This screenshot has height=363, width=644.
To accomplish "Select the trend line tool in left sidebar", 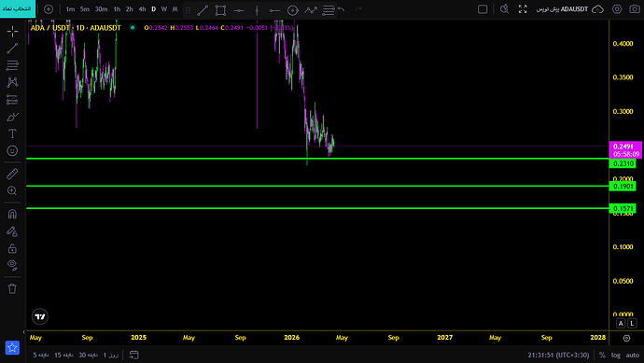I will click(x=12, y=49).
